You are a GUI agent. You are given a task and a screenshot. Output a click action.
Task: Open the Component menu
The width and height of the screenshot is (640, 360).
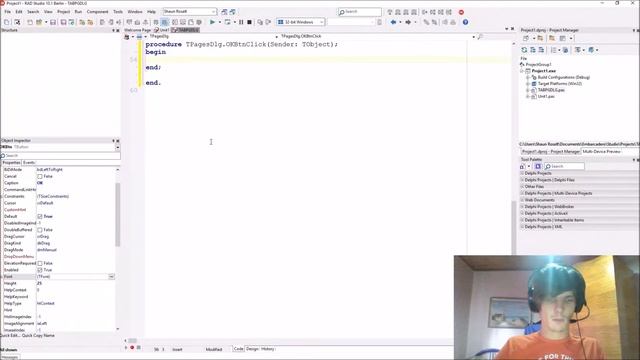(x=98, y=12)
